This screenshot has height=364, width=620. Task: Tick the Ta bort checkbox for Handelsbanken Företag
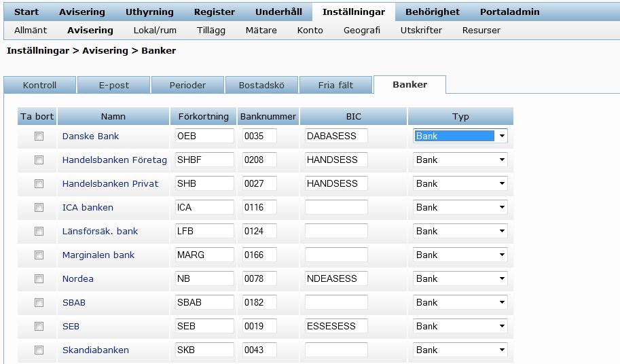pyautogui.click(x=39, y=160)
